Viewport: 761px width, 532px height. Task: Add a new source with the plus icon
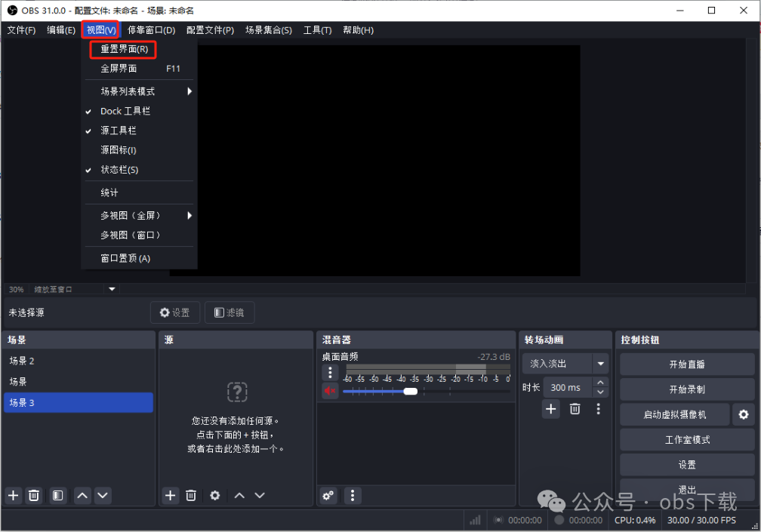[x=170, y=496]
